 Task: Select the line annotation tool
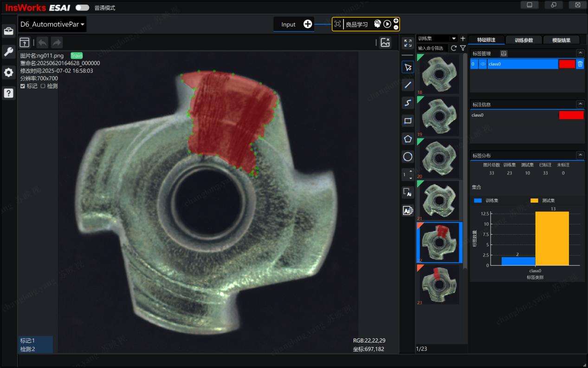click(x=407, y=85)
